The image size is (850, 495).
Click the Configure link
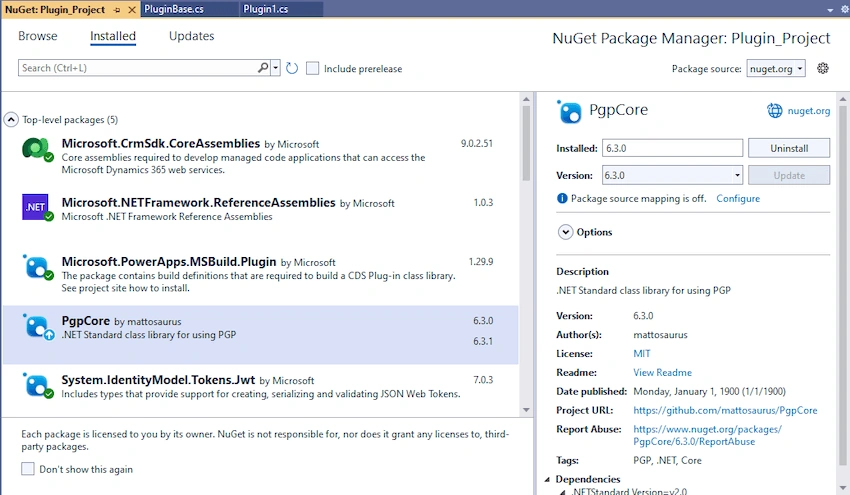click(738, 198)
